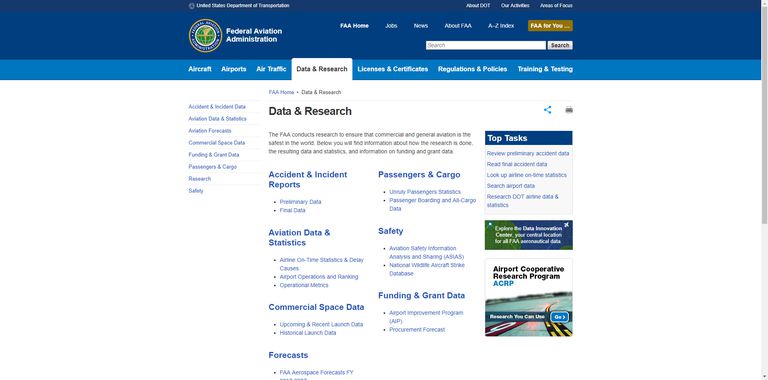Click the Passengers & Cargo heading in content
This screenshot has height=380, width=768.
[419, 174]
